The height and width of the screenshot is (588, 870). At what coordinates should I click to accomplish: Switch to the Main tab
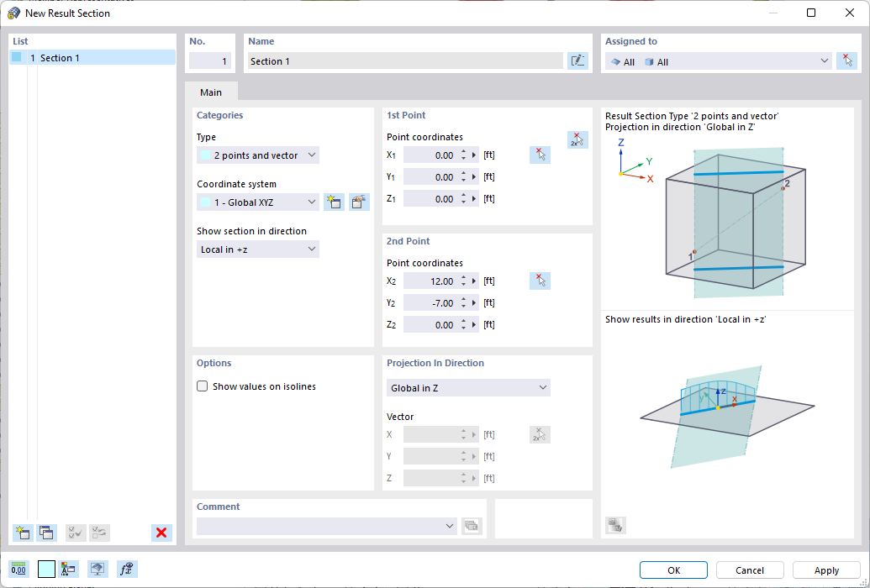211,92
